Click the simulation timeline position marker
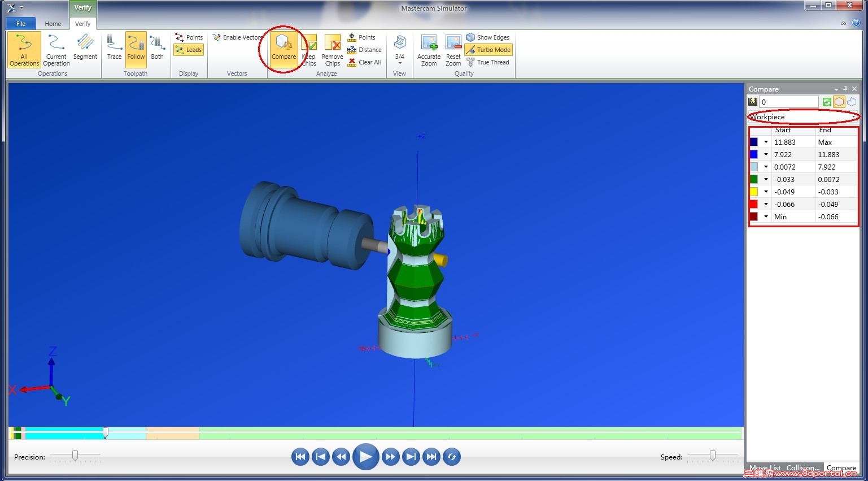 (106, 433)
